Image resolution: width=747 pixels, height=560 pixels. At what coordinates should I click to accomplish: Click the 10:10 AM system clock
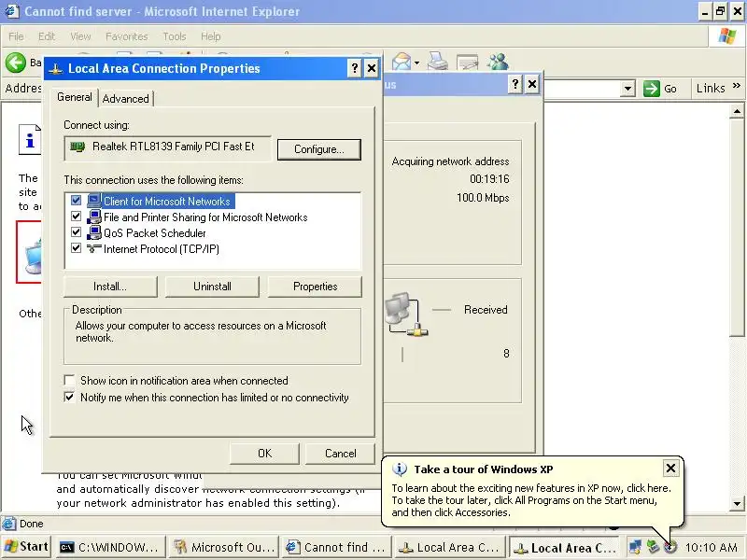point(711,548)
